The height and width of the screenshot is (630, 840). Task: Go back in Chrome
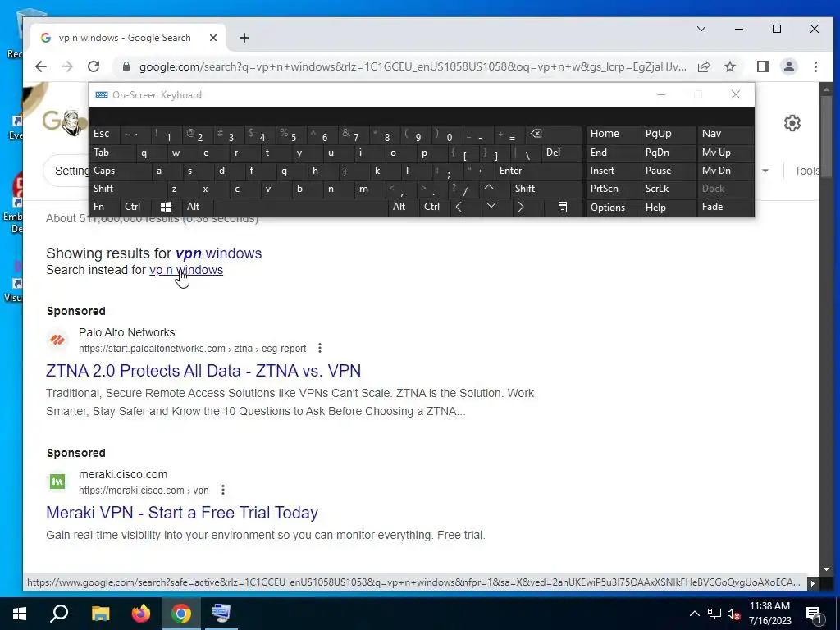click(41, 66)
